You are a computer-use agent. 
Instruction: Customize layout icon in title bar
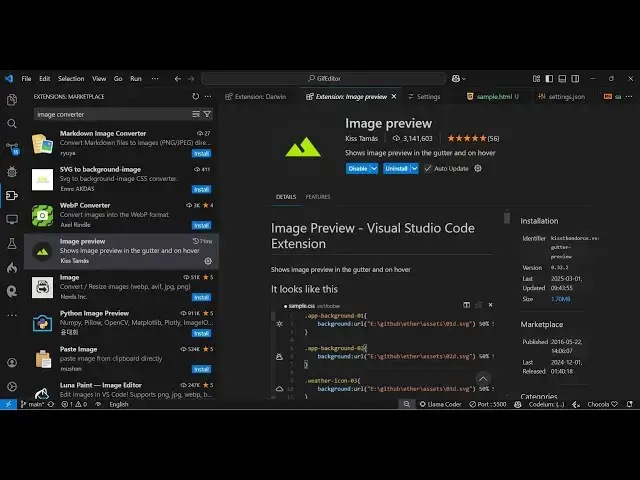point(536,78)
